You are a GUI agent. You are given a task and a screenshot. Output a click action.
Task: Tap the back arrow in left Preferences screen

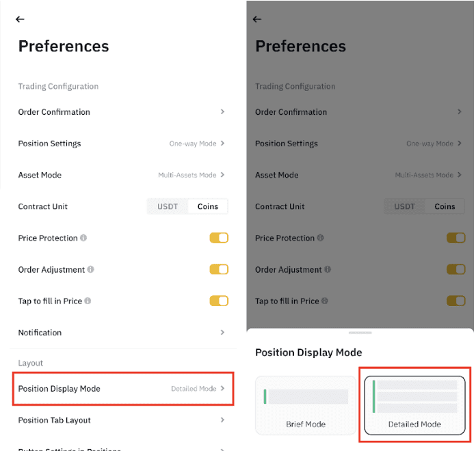[20, 20]
